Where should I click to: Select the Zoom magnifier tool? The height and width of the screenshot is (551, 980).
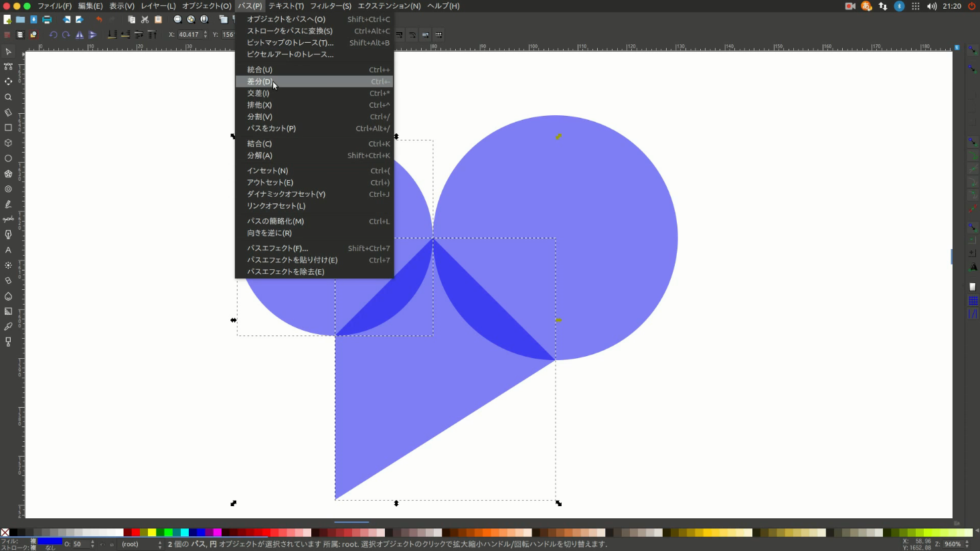click(8, 97)
